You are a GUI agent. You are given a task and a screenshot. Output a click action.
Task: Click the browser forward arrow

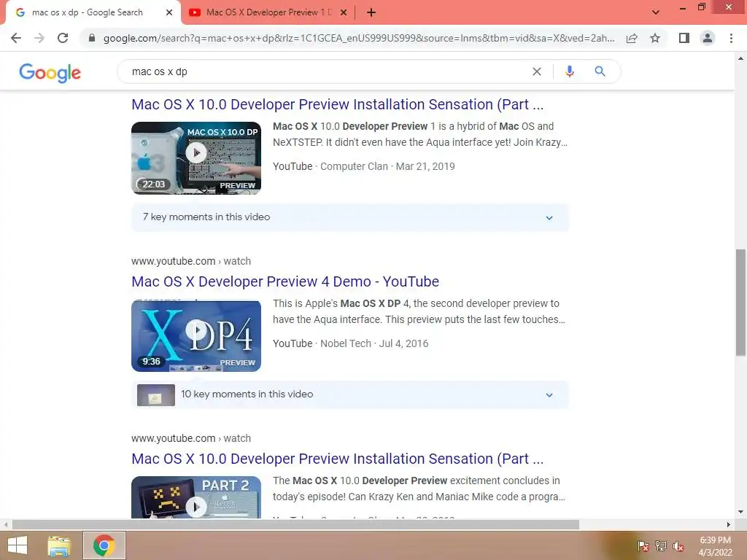pyautogui.click(x=39, y=38)
